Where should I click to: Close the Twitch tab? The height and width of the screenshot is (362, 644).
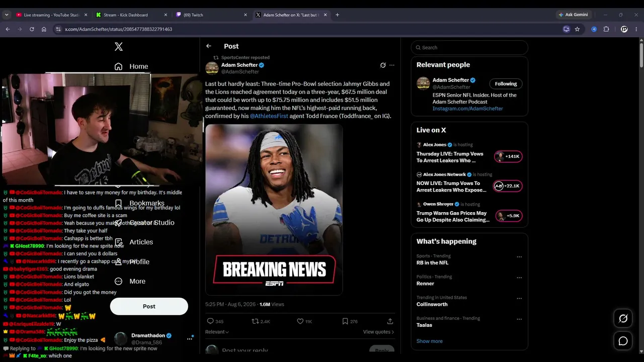tap(246, 15)
